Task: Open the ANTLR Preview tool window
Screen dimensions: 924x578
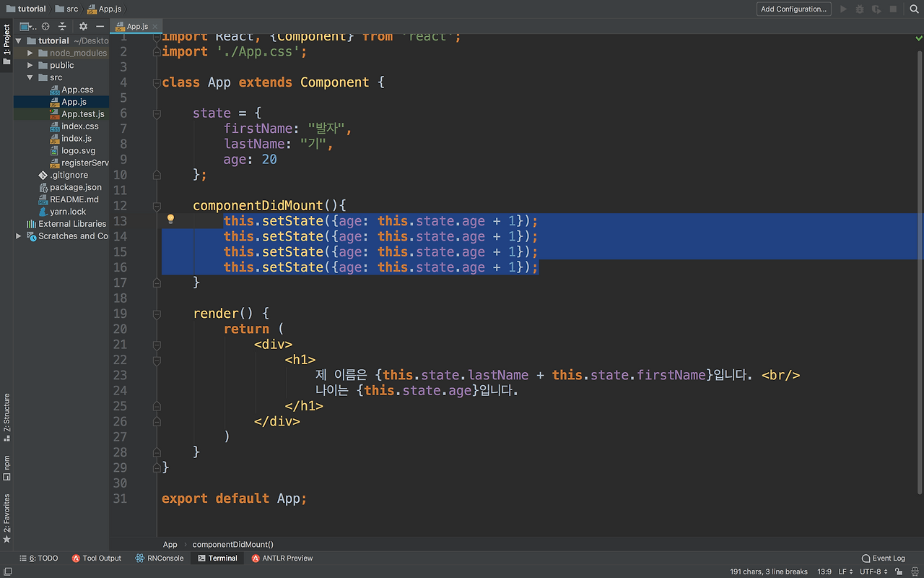Action: [282, 558]
